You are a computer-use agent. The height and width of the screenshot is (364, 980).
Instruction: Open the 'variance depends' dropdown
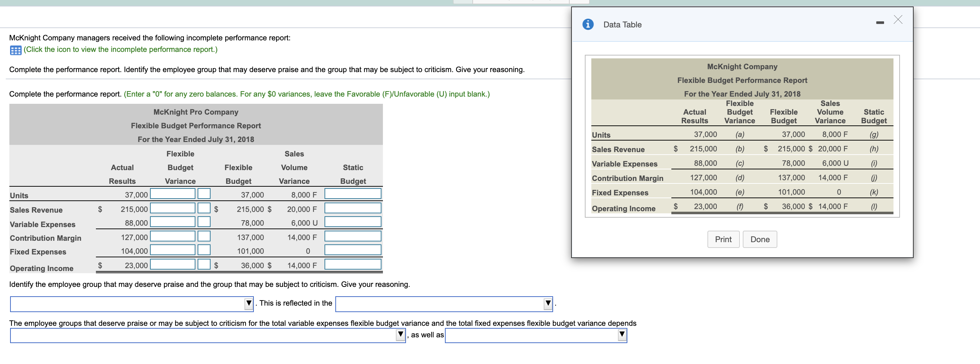coord(208,336)
